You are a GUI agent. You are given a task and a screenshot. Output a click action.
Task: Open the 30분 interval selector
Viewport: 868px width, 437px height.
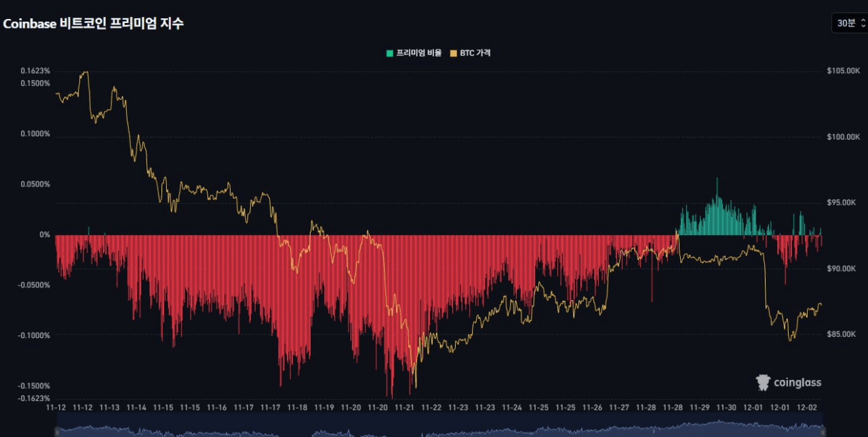846,22
